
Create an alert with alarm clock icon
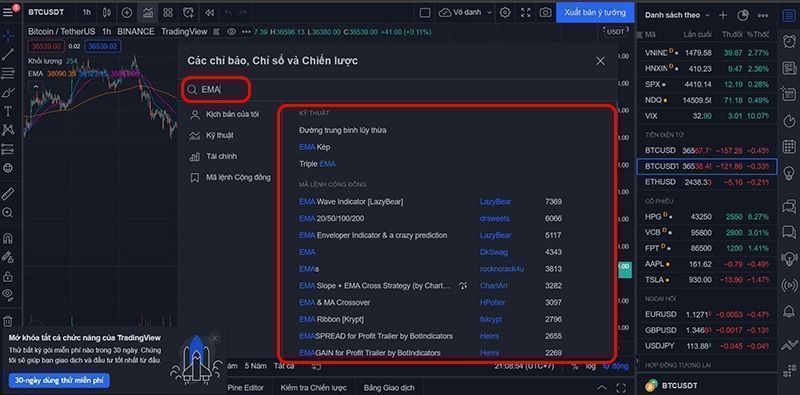point(188,12)
